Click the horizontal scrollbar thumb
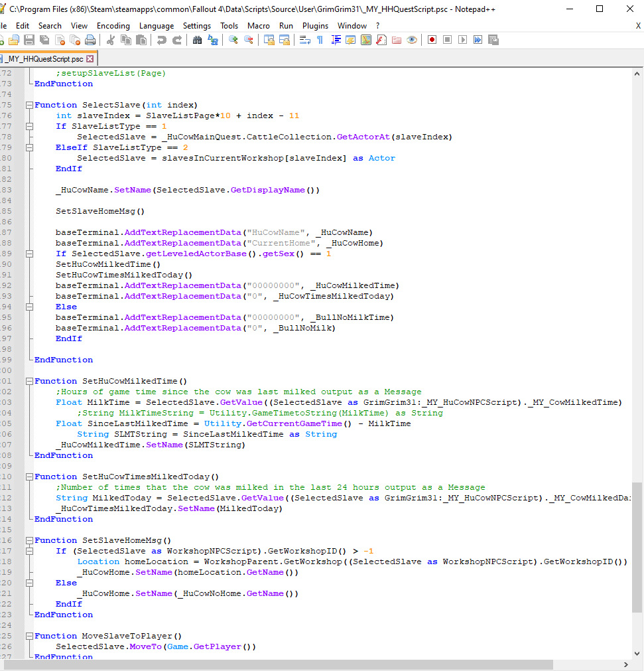The image size is (644, 671). (279, 664)
